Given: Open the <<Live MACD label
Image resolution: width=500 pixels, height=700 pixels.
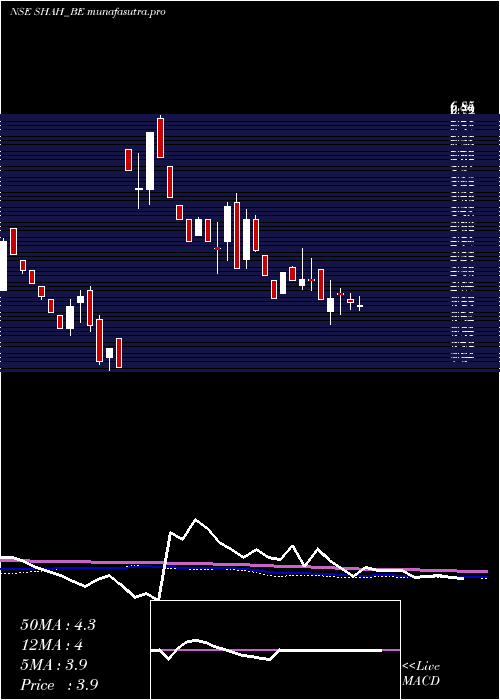Looking at the screenshot, I should [x=421, y=673].
